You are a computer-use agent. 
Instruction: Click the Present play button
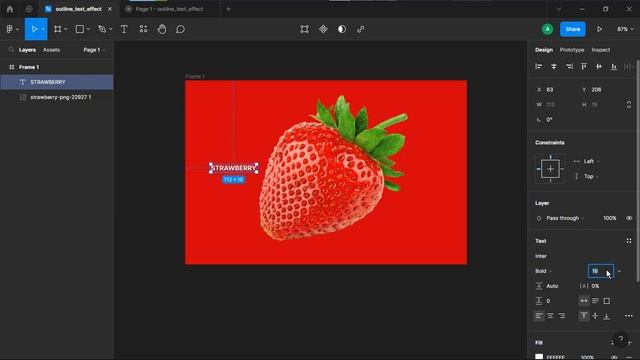(x=599, y=29)
